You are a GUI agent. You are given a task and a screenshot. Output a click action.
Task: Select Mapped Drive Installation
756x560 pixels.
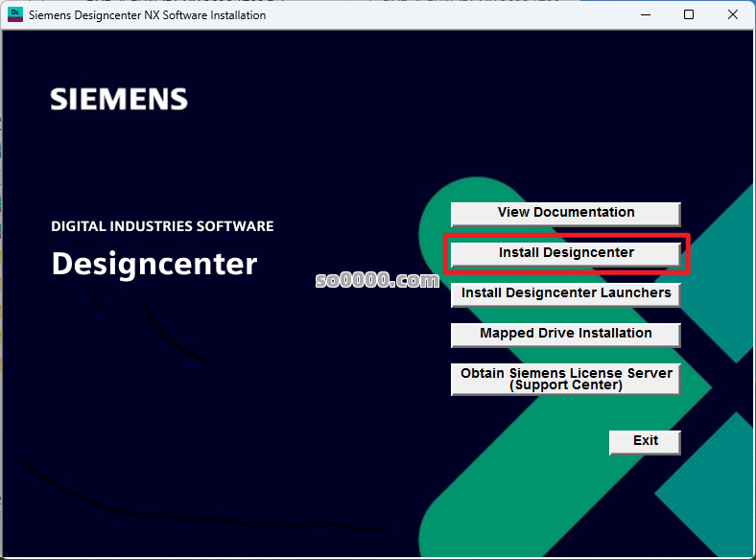click(x=565, y=335)
